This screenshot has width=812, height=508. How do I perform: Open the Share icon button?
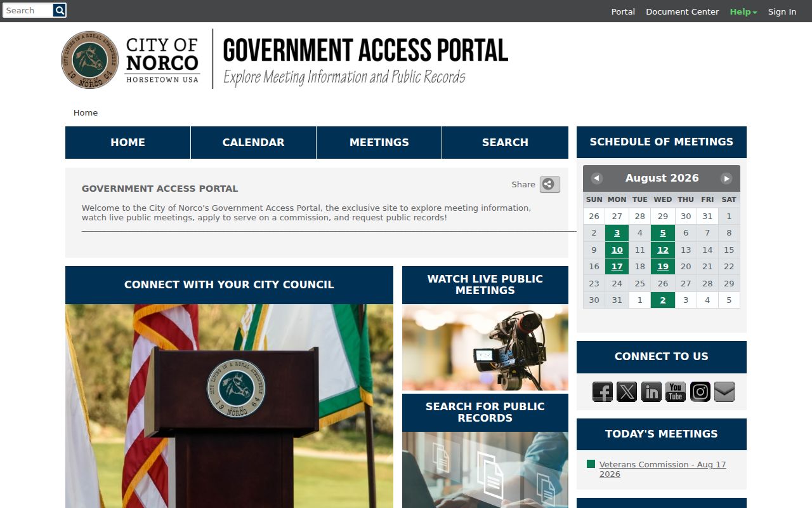point(549,184)
